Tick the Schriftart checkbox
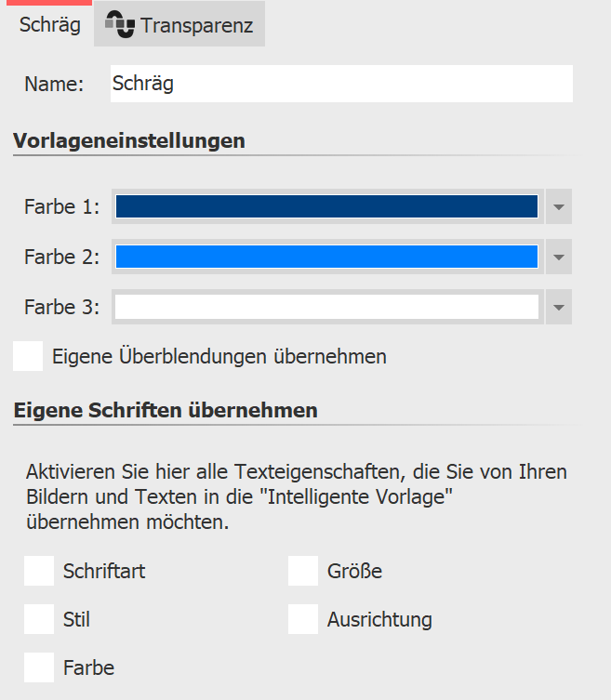The height and width of the screenshot is (700, 611). coord(39,571)
